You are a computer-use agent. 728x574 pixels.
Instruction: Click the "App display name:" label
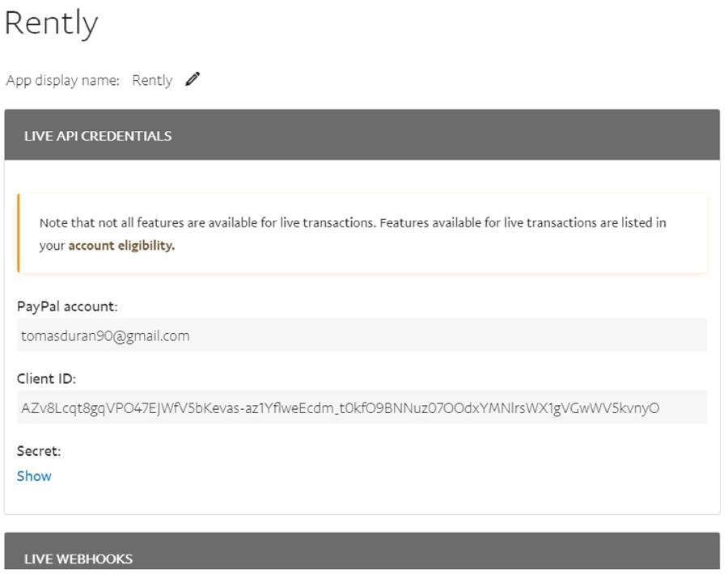[62, 80]
